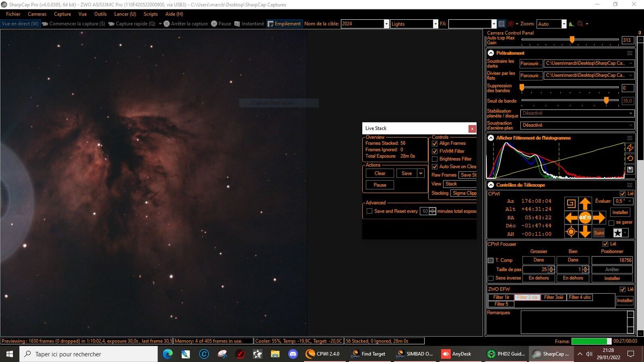Click the Remarques text box
The height and width of the screenshot is (362, 644).
click(574, 322)
